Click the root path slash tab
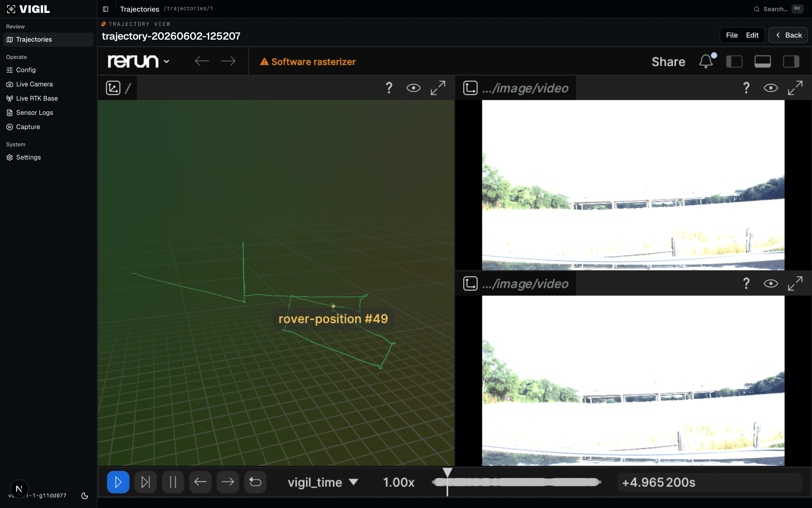812x508 pixels. click(117, 88)
